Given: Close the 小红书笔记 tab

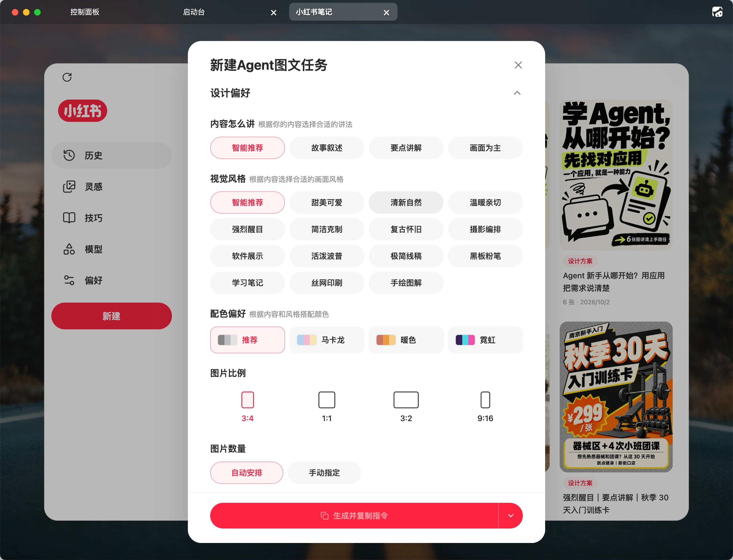Looking at the screenshot, I should coord(386,13).
